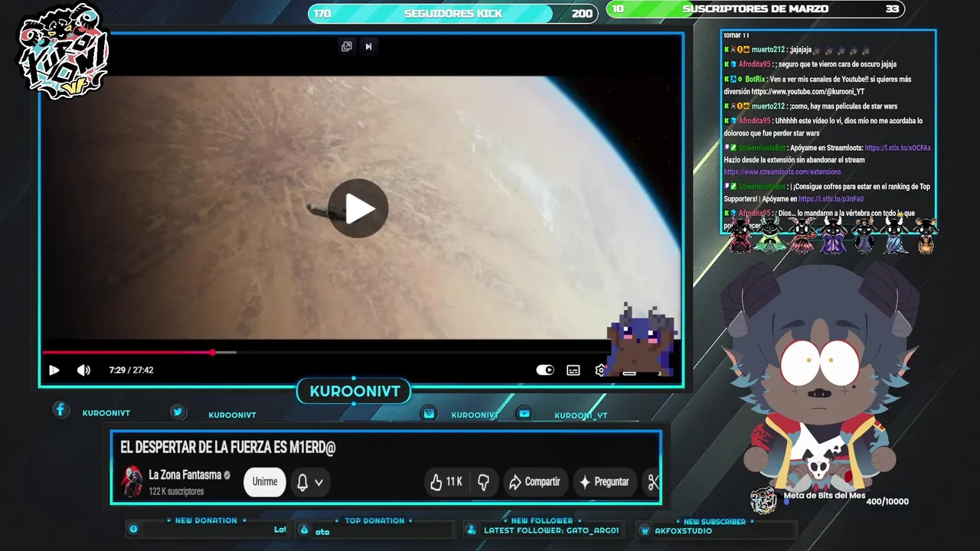Like the video with thumbs up 11 K
The height and width of the screenshot is (551, 980).
(446, 482)
